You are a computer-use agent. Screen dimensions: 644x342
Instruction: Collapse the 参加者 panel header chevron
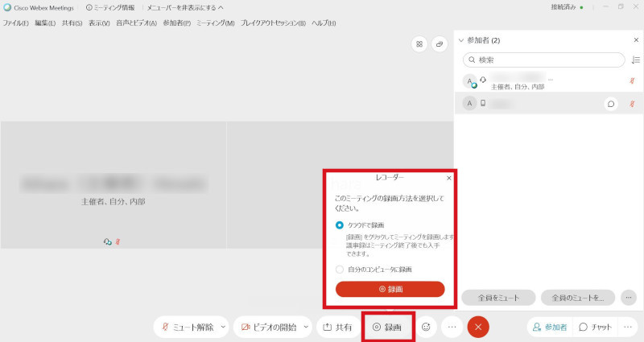pos(461,39)
